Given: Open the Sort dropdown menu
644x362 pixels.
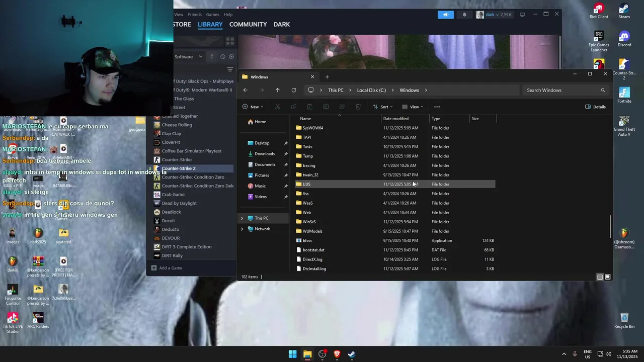Looking at the screenshot, I should [382, 107].
